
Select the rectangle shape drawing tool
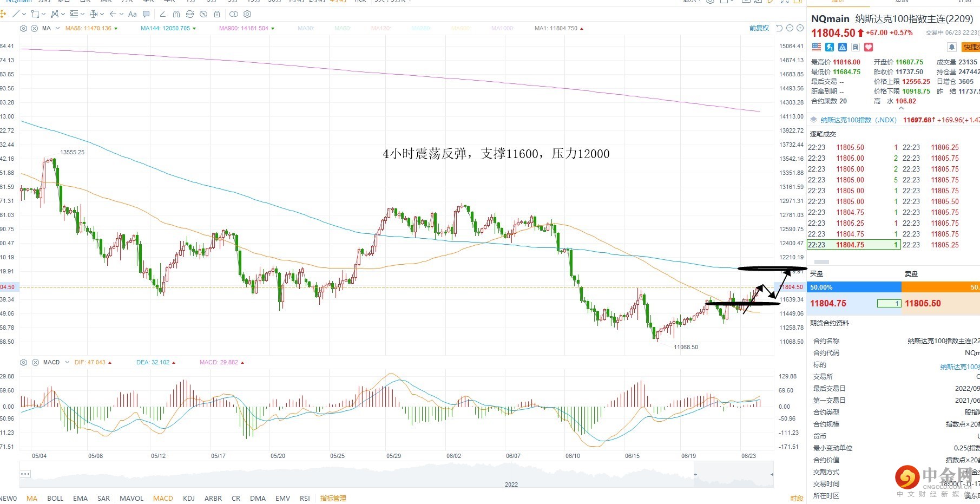point(35,14)
